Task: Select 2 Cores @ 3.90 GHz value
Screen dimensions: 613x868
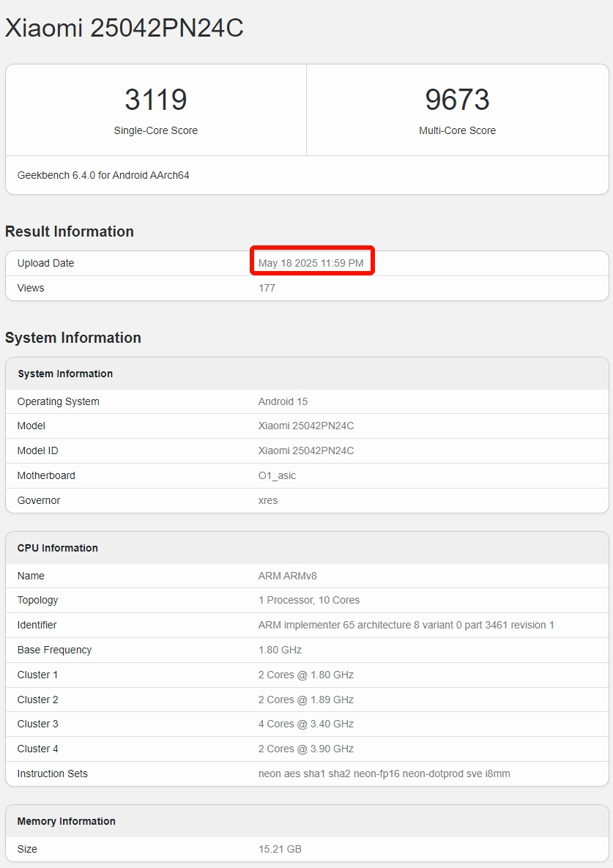Action: (x=306, y=749)
